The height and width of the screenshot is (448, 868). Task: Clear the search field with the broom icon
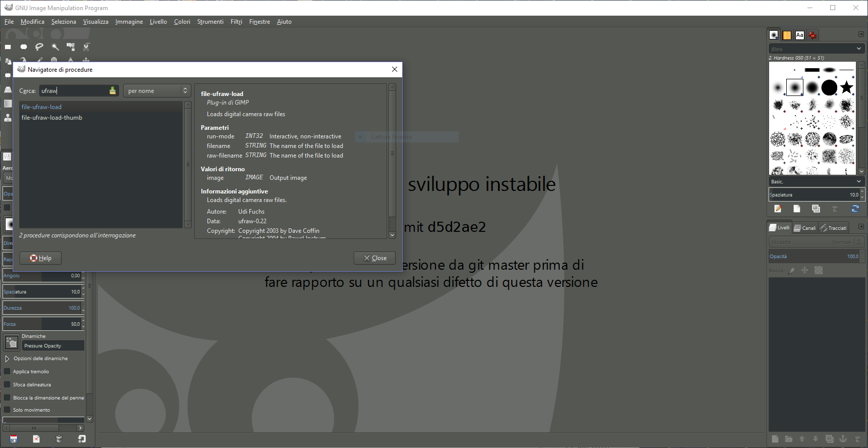point(113,91)
